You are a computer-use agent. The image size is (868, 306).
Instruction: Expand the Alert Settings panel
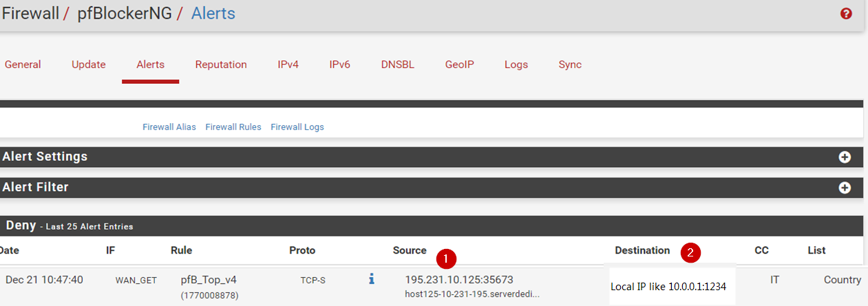point(845,157)
